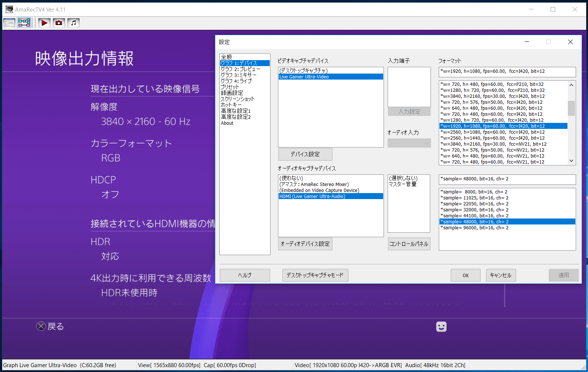Open the オーディオ入力 dropdown
588x372 pixels.
(x=409, y=143)
